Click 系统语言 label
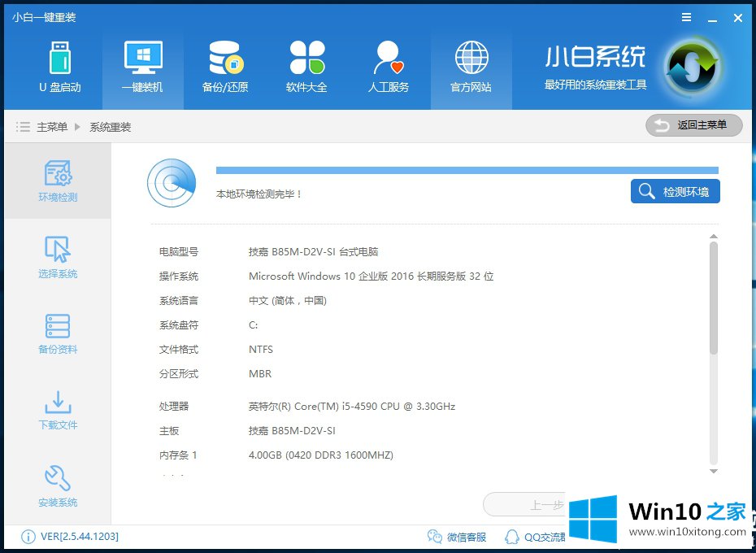This screenshot has width=756, height=553. coord(179,301)
